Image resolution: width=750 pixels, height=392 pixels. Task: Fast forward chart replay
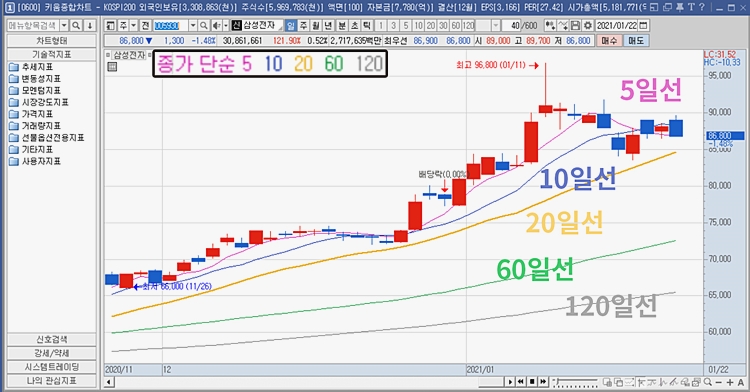tap(543, 381)
